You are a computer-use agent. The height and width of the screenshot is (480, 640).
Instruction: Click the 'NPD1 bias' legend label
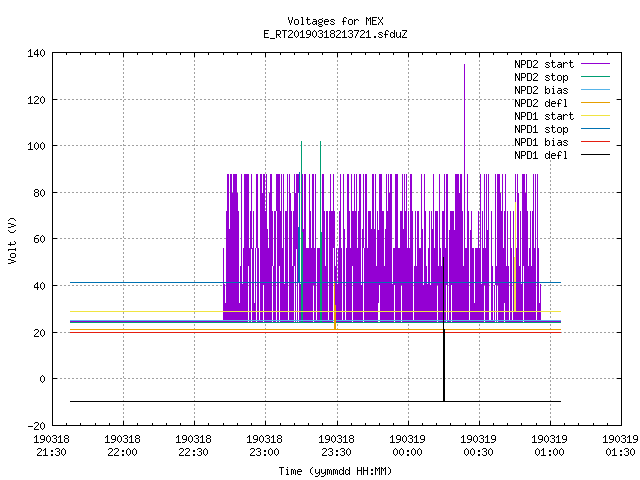point(541,142)
